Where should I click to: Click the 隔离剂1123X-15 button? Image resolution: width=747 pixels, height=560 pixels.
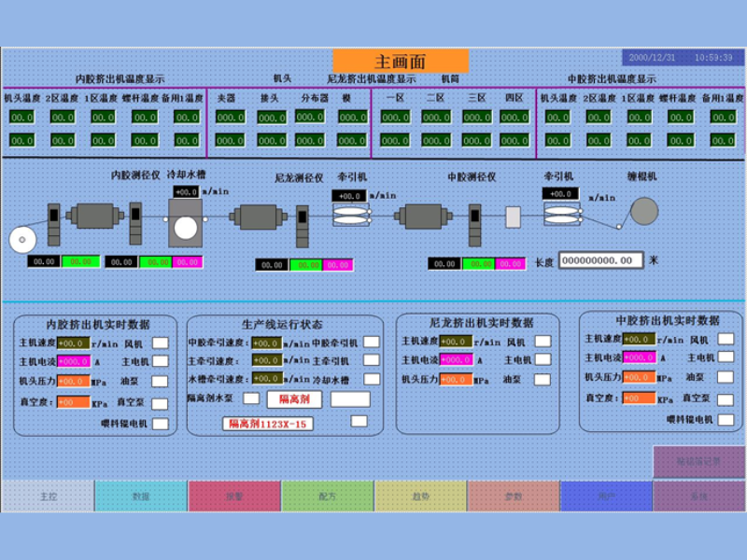[x=268, y=424]
